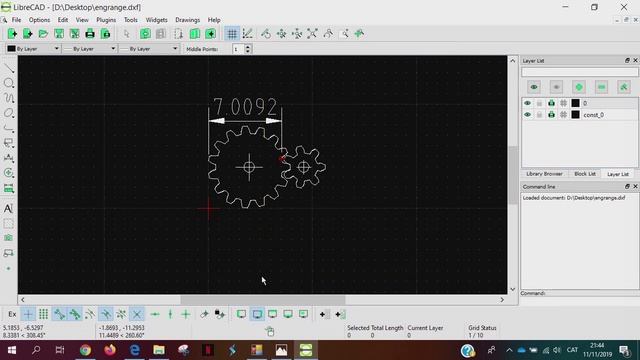Viewport: 640px width, 360px height.
Task: Select the Polyline tool in the left toolbar
Action: click(x=9, y=128)
